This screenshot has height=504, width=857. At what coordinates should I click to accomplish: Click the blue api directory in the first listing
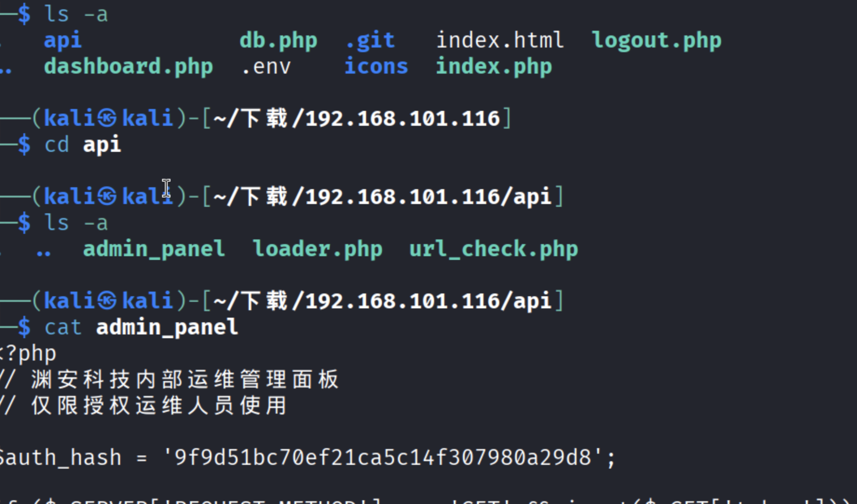[63, 41]
